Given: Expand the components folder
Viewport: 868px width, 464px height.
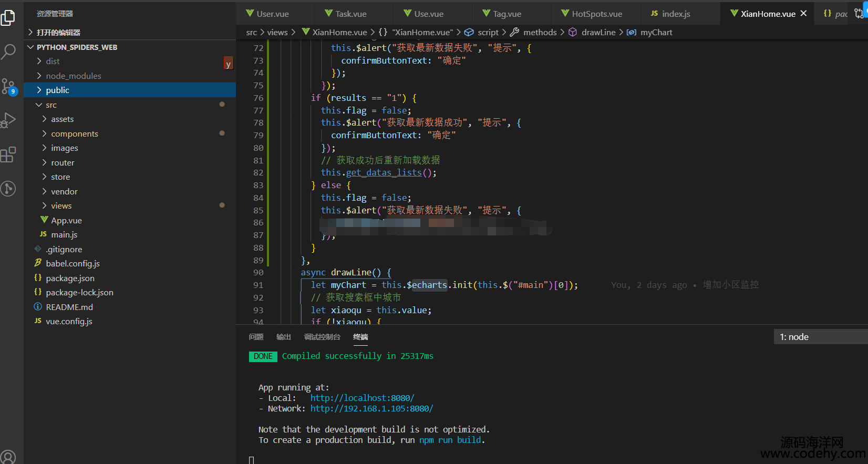Looking at the screenshot, I should pos(74,134).
